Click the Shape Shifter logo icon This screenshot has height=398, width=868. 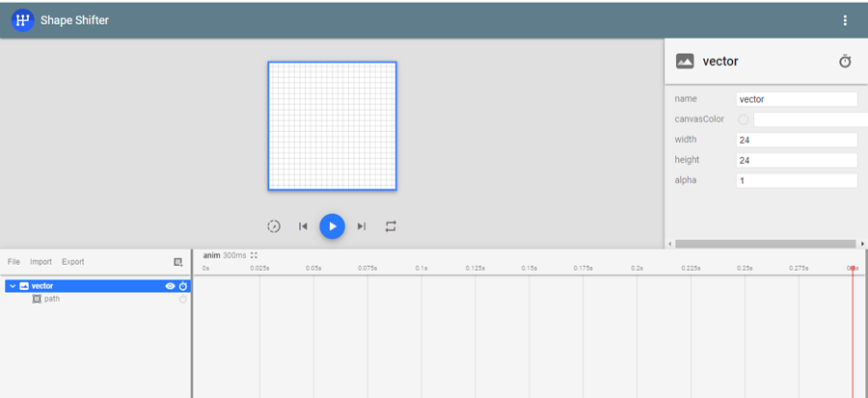point(23,20)
